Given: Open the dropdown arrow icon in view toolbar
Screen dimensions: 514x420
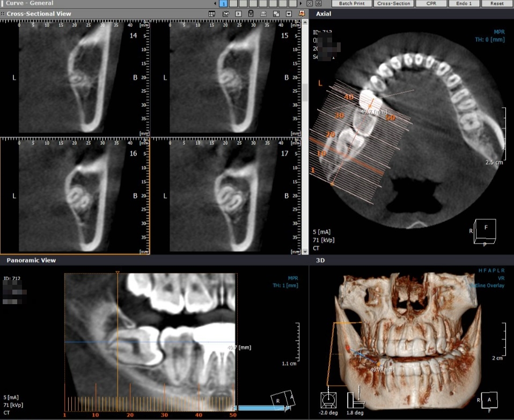Looking at the screenshot, I should tap(289, 13).
